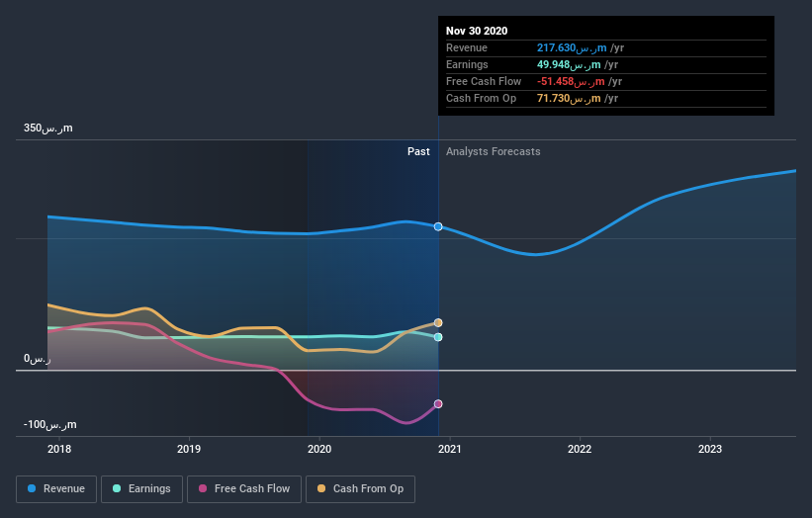Toggle the Free Cash Flow legend button

coord(244,489)
